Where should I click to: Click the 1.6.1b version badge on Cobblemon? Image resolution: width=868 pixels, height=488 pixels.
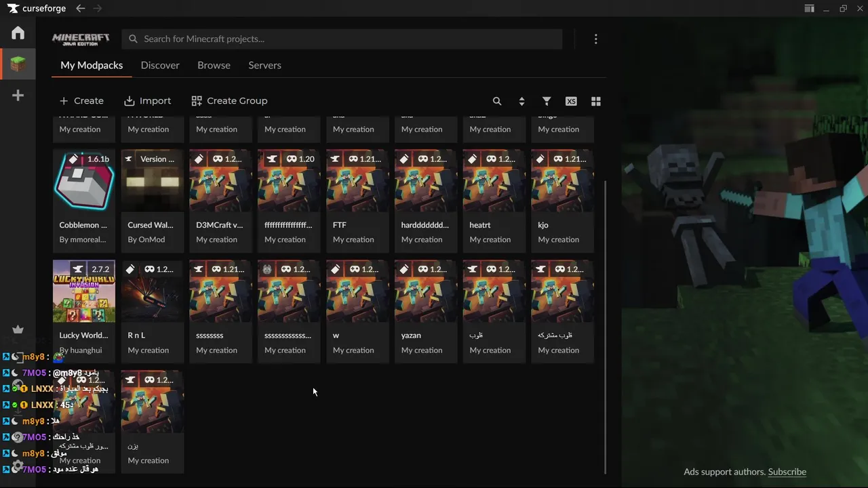98,159
